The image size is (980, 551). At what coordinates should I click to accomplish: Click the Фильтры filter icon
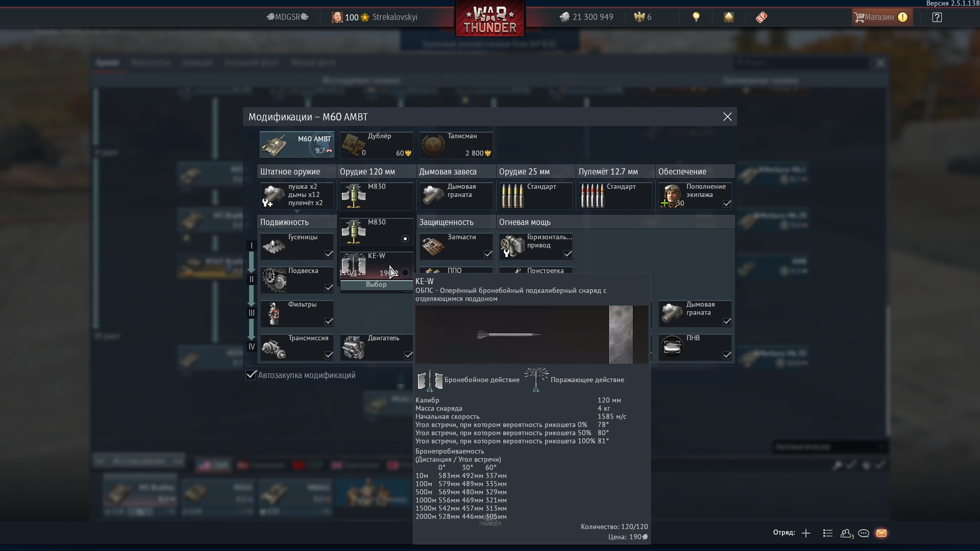tap(274, 314)
